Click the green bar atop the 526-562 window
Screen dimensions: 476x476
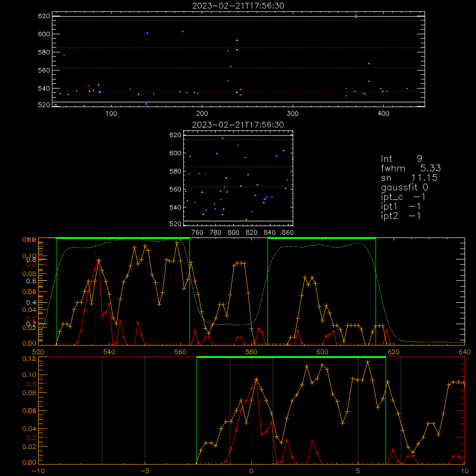click(x=123, y=238)
